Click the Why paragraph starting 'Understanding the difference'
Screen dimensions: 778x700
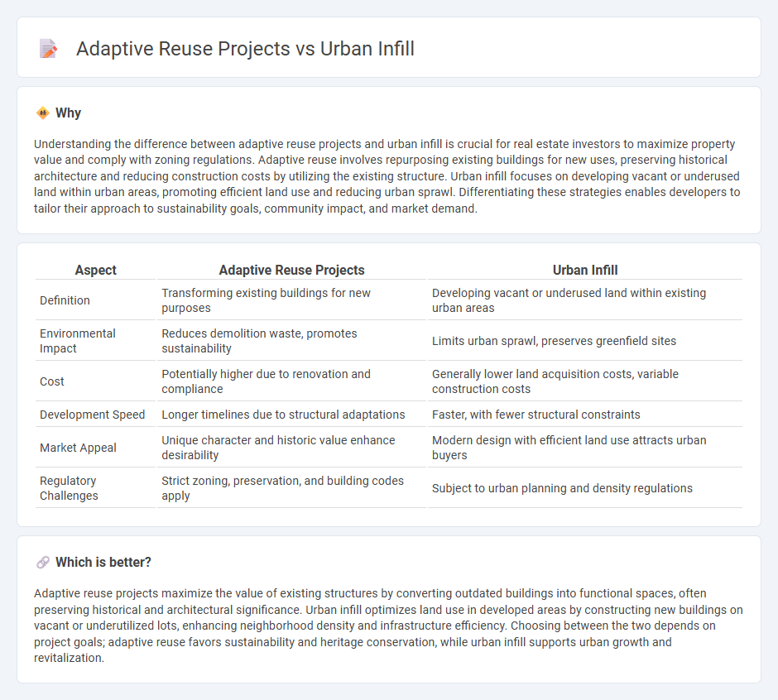[x=387, y=176]
